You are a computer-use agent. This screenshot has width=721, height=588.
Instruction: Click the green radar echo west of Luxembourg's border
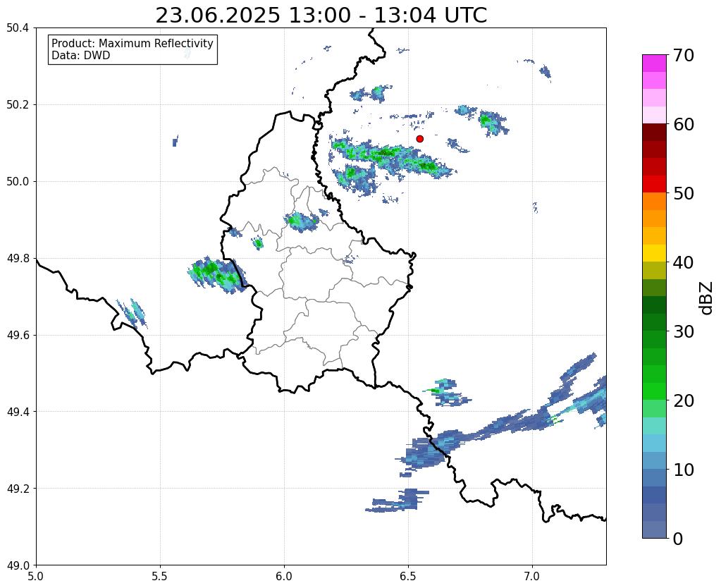pyautogui.click(x=217, y=274)
